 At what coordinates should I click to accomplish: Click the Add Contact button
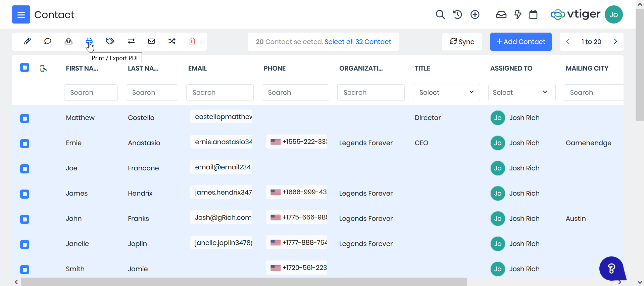tap(521, 42)
